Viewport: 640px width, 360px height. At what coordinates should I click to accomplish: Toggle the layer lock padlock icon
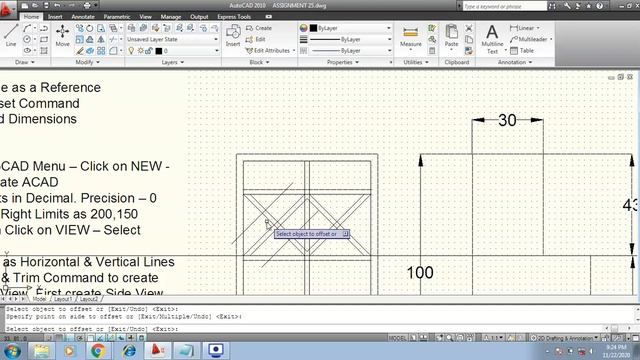pyautogui.click(x=149, y=51)
